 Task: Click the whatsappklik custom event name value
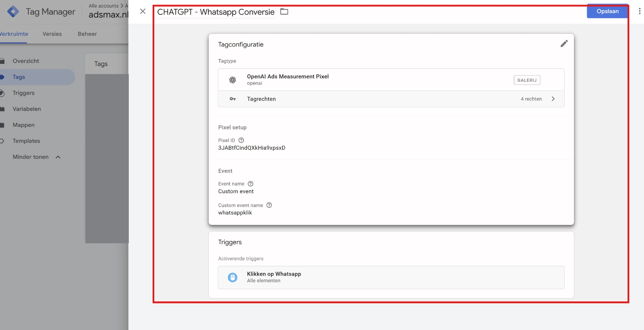(x=235, y=213)
